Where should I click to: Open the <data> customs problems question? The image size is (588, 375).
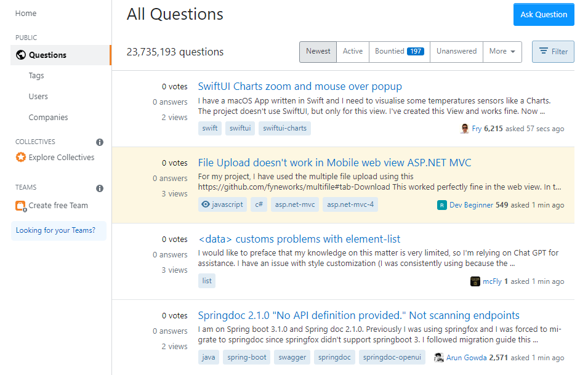point(299,240)
